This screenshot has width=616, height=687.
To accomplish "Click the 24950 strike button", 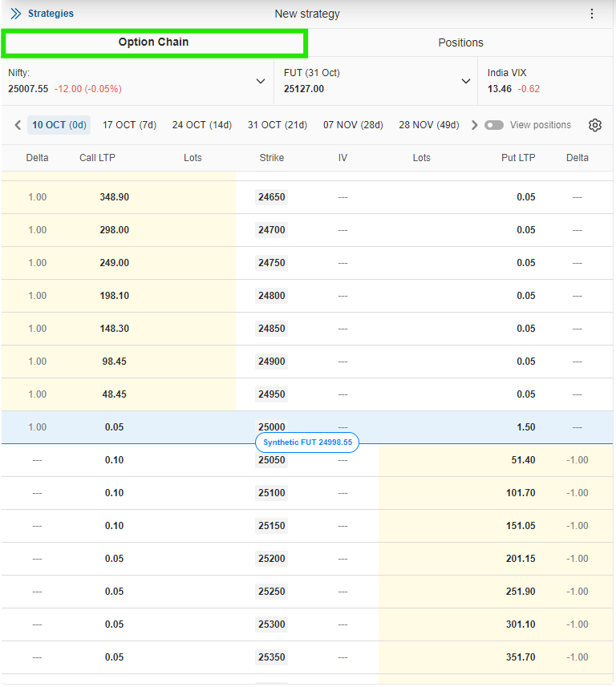I will coord(271,394).
